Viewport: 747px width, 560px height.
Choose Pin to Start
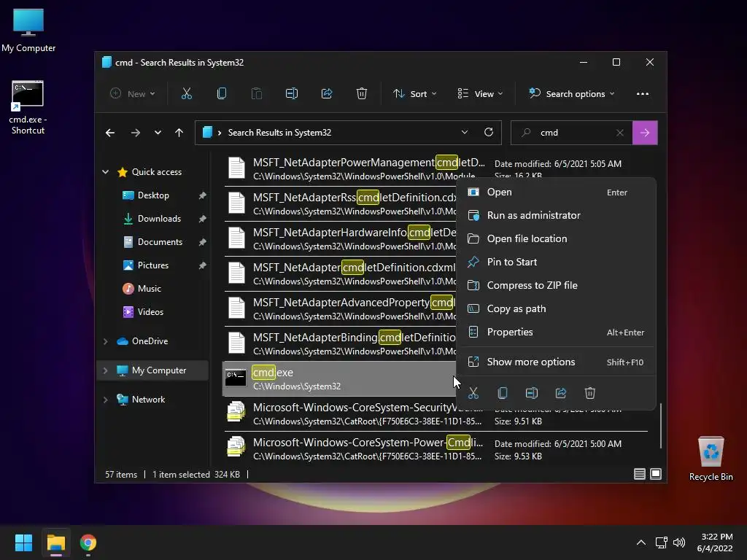click(x=555, y=262)
